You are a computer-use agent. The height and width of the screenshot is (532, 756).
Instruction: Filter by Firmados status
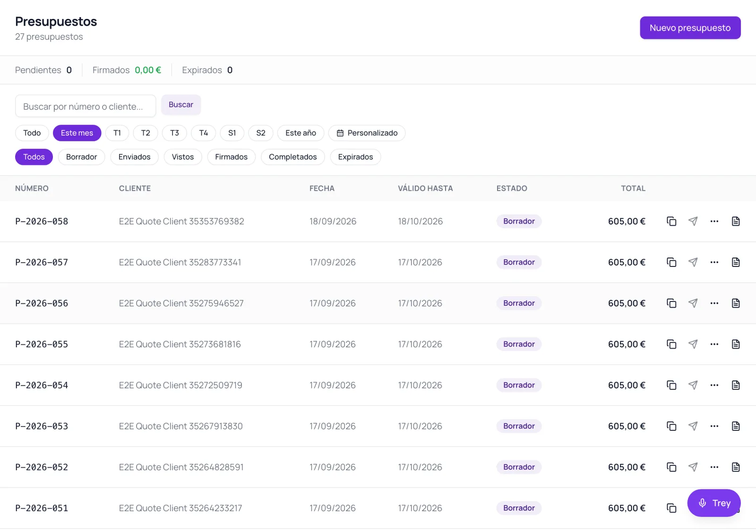(231, 157)
